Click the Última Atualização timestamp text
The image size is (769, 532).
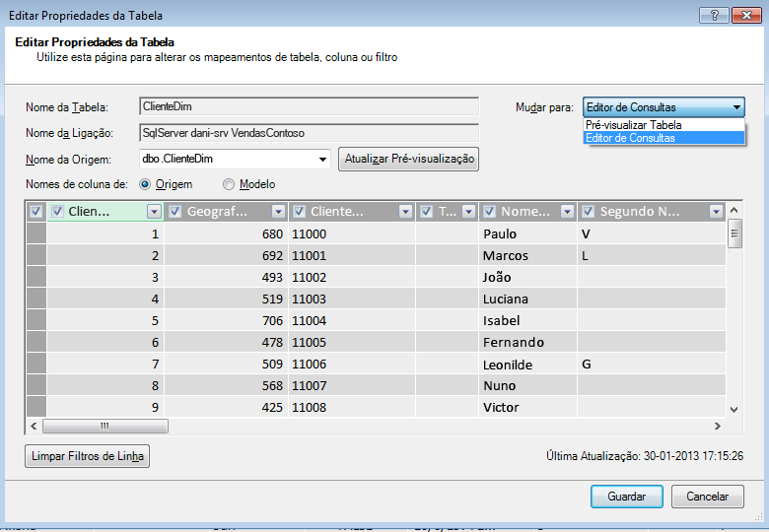pos(645,456)
